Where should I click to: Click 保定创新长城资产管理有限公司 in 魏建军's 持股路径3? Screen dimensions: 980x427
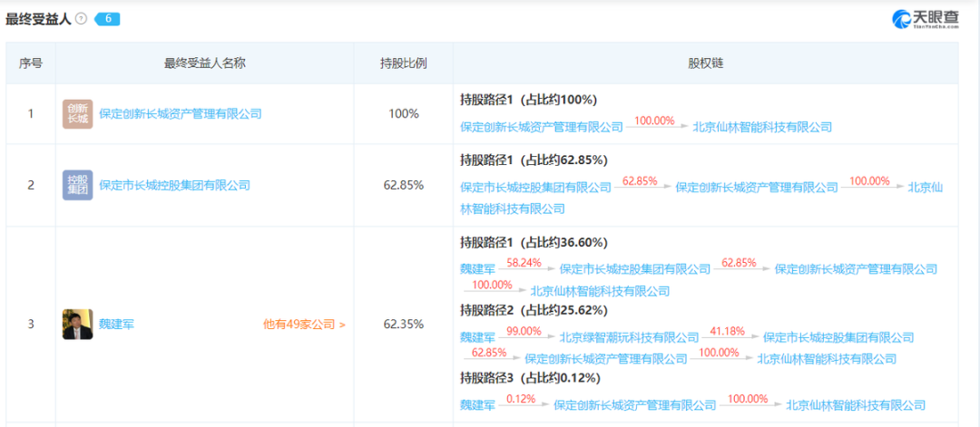click(x=635, y=405)
